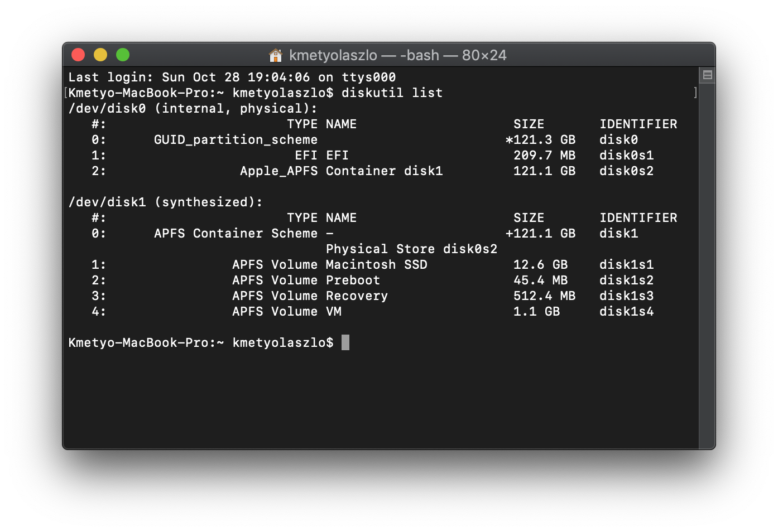778x532 pixels.
Task: Close the Terminal window with red button
Action: tap(78, 55)
